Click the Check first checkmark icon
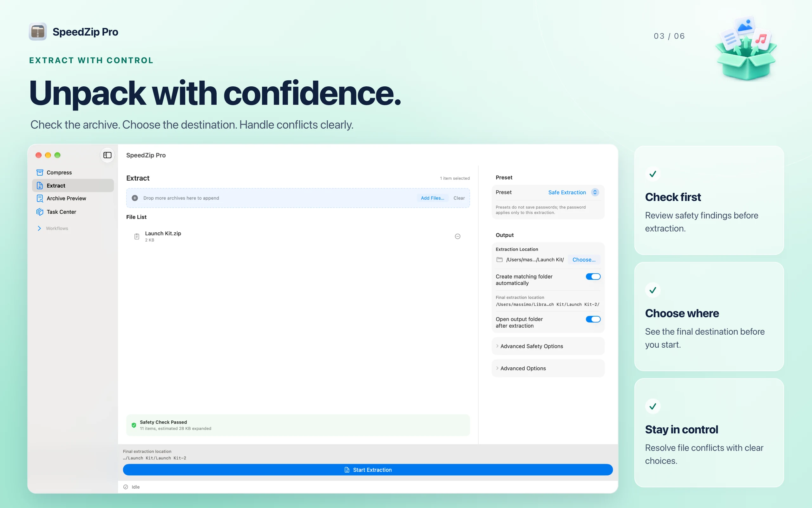This screenshot has height=508, width=812. coord(653,174)
